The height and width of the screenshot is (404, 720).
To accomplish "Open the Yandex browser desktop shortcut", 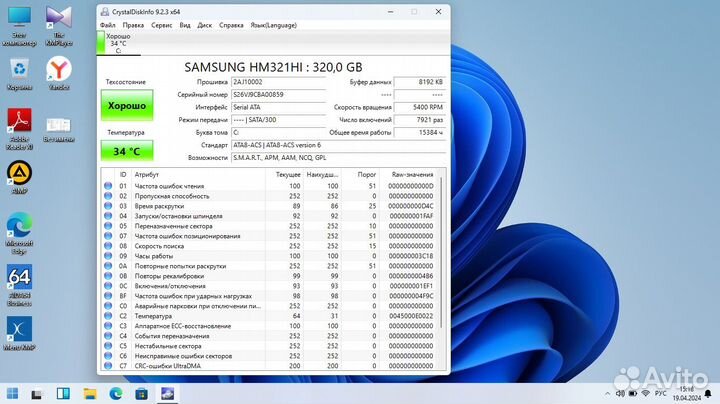I will [x=59, y=73].
